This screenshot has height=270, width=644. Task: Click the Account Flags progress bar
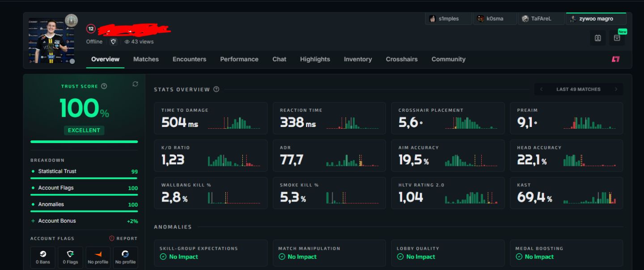(84, 195)
